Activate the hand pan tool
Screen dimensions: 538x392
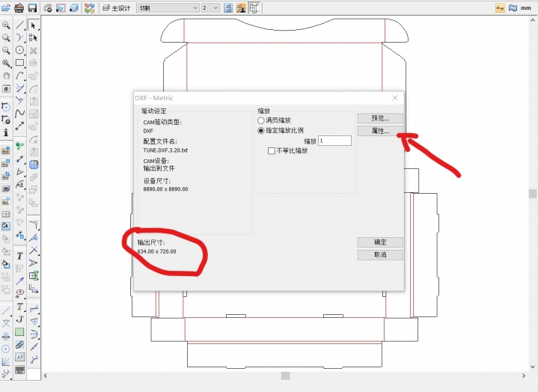tap(6, 76)
